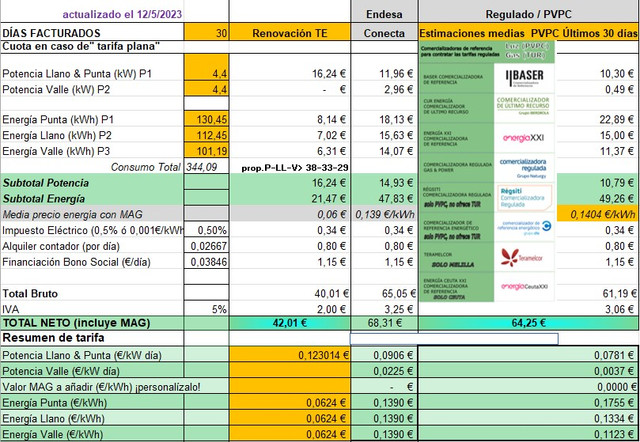Click the IVA 5% cell

pos(207,309)
